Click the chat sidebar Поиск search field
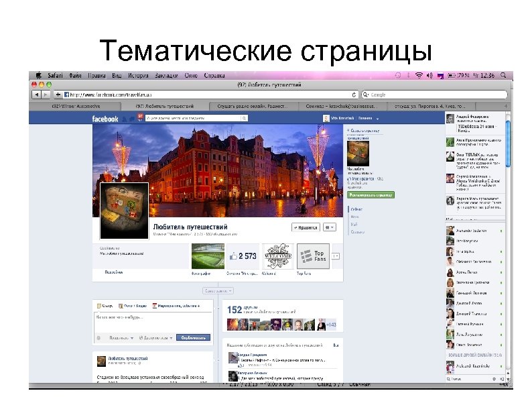Viewport: 532px width, 399px height. click(x=470, y=379)
